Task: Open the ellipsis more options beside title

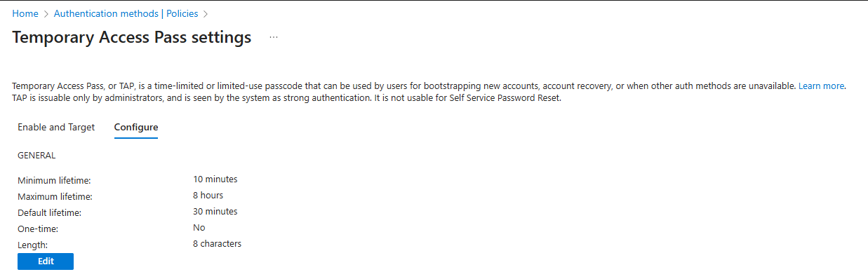Action: (x=274, y=38)
